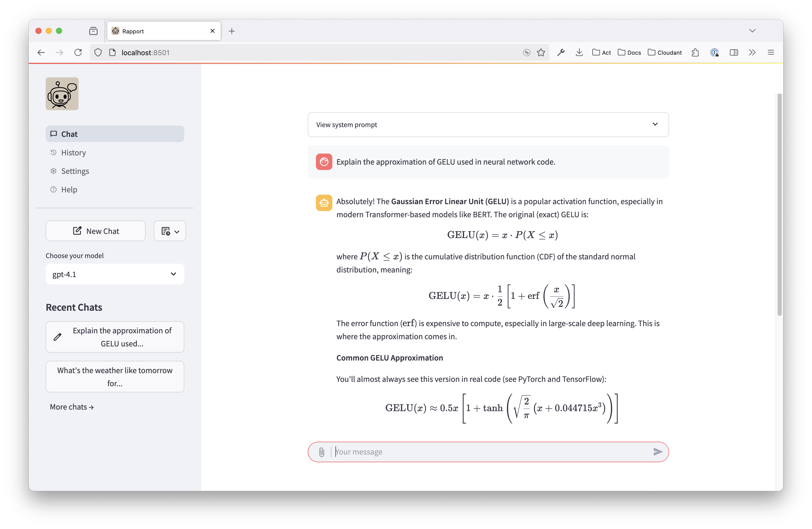This screenshot has width=812, height=529.
Task: Open the Chat page in sidebar
Action: click(115, 134)
